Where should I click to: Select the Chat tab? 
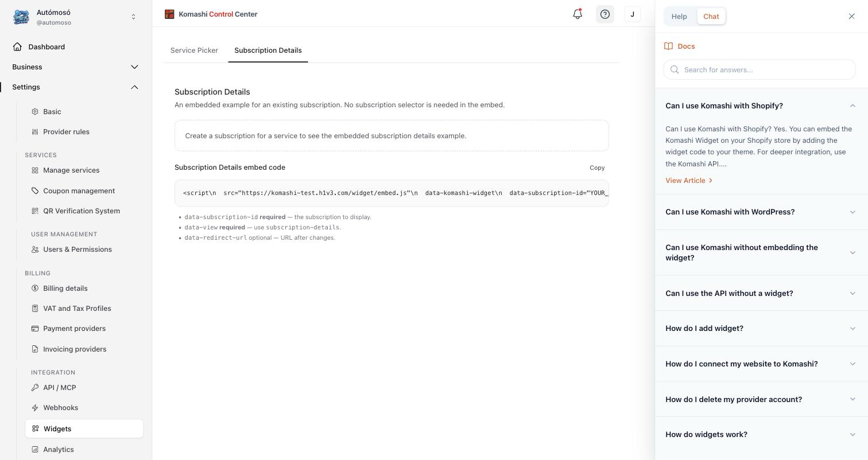click(711, 16)
